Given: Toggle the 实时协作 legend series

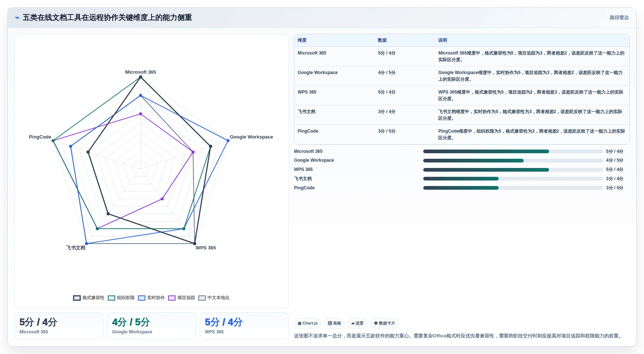Looking at the screenshot, I should coord(151,298).
